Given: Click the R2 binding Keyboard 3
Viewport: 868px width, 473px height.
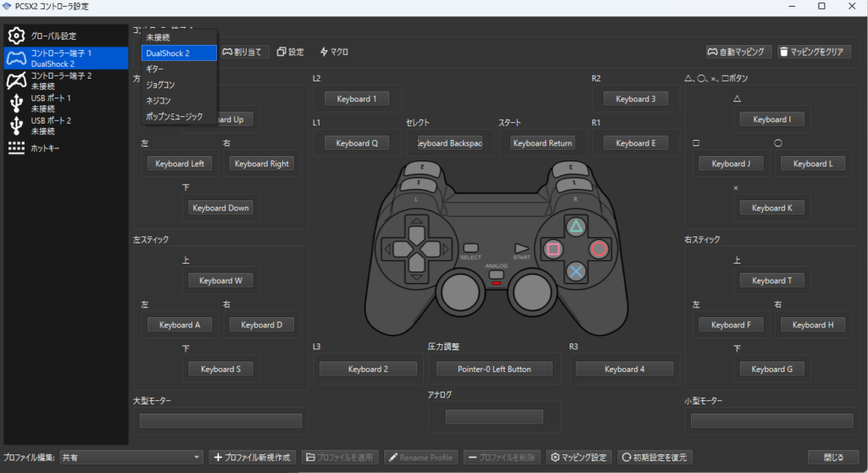Looking at the screenshot, I should click(x=636, y=98).
